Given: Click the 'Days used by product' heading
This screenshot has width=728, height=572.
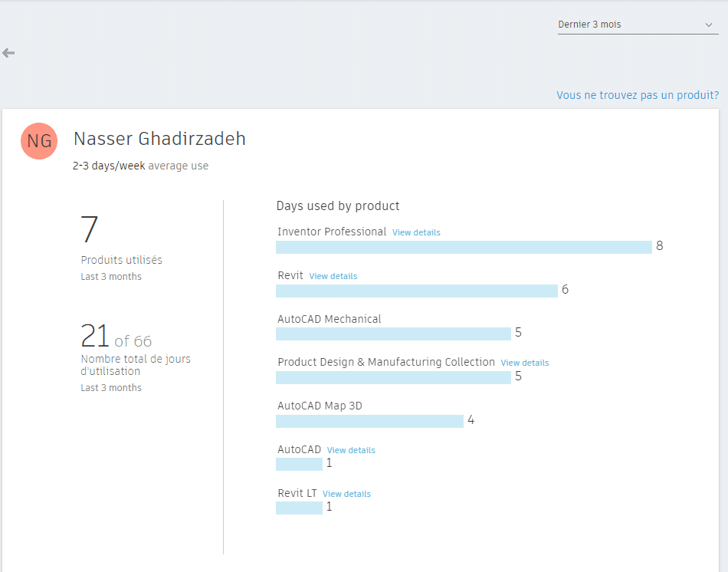Looking at the screenshot, I should tap(337, 205).
